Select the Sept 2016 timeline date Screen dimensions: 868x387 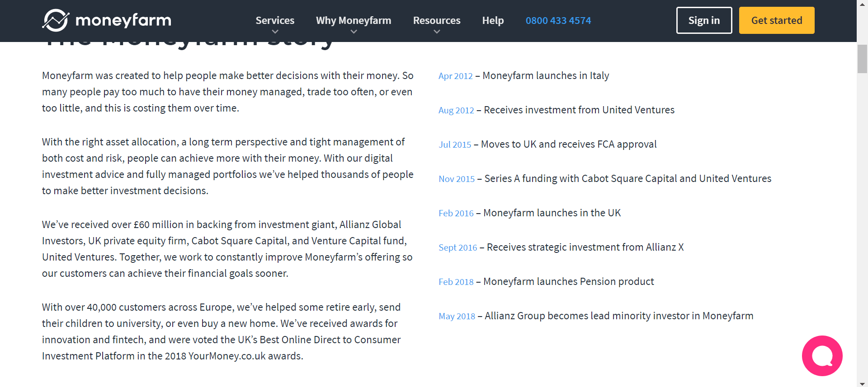coord(458,247)
